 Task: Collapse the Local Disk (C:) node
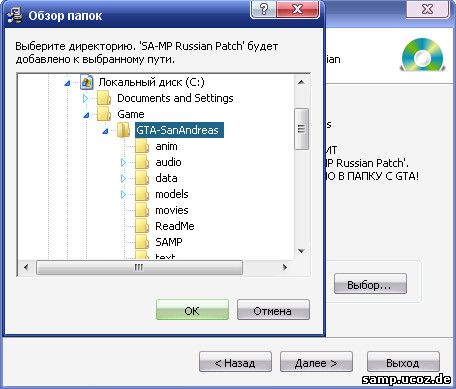point(67,83)
